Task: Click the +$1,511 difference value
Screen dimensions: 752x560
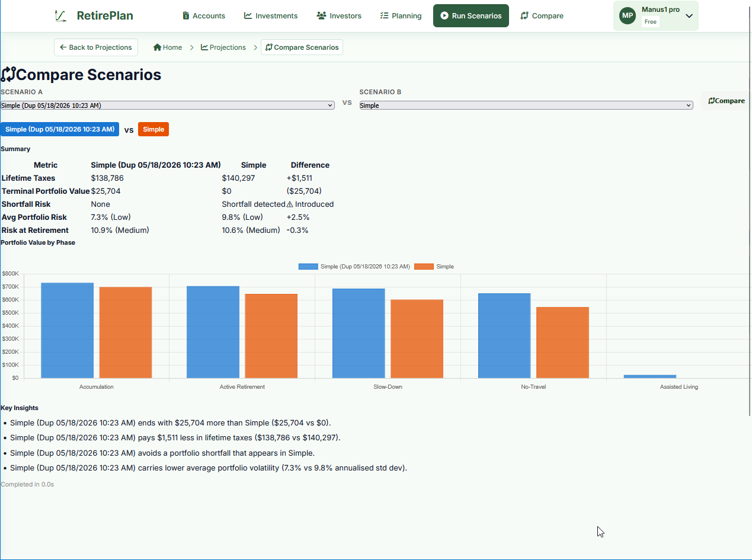Action: [x=299, y=178]
